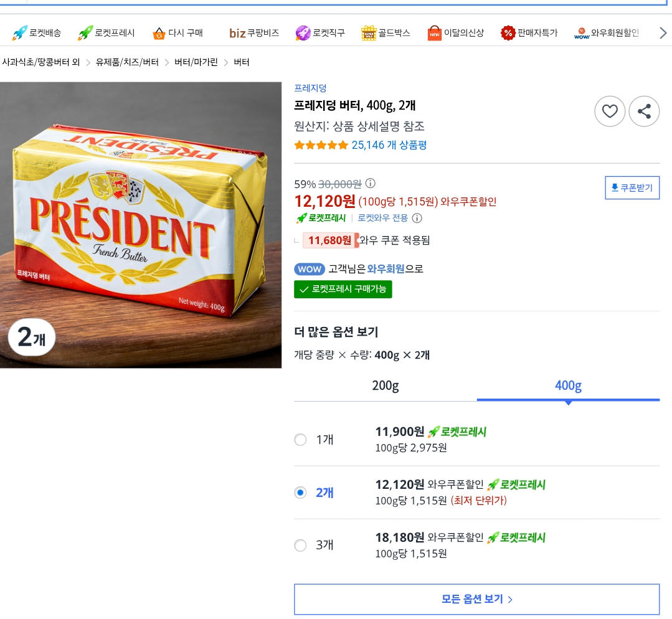
Task: Switch to the 200g weight tab
Action: 386,386
